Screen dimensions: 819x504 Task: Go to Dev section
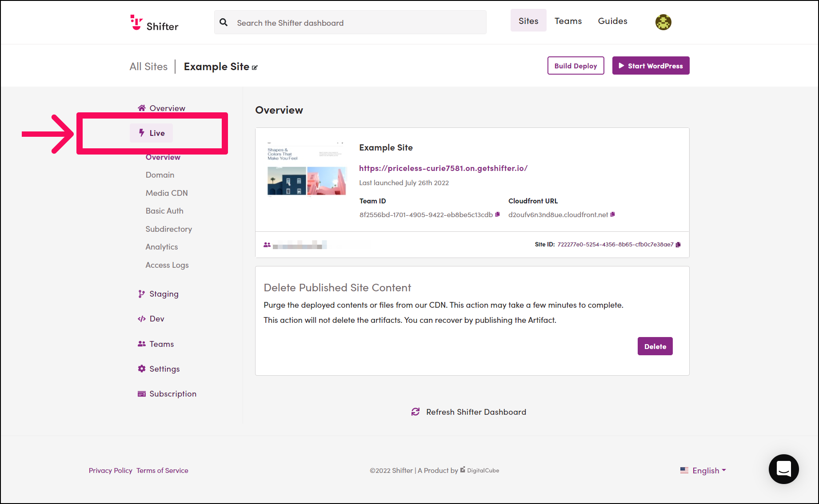151,319
